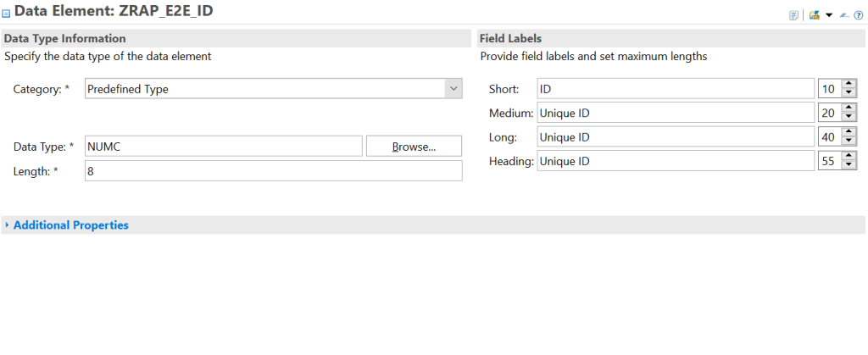
Task: Decrease the Long label maximum length
Action: tap(849, 141)
